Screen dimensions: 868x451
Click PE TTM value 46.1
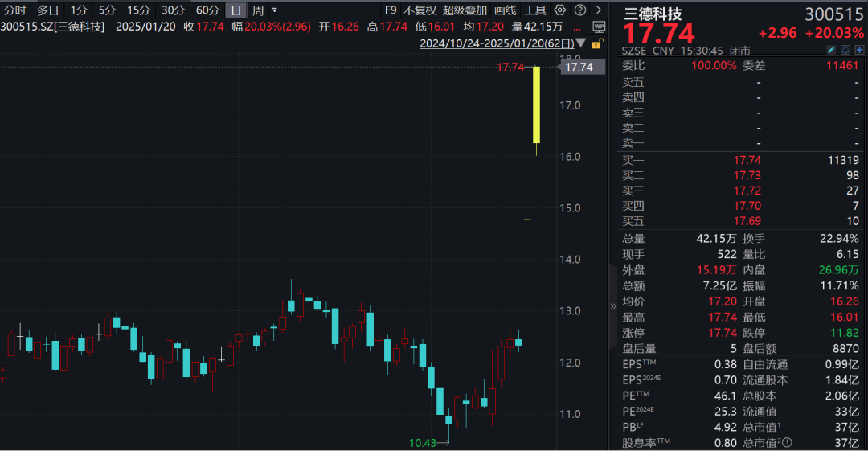pos(725,396)
